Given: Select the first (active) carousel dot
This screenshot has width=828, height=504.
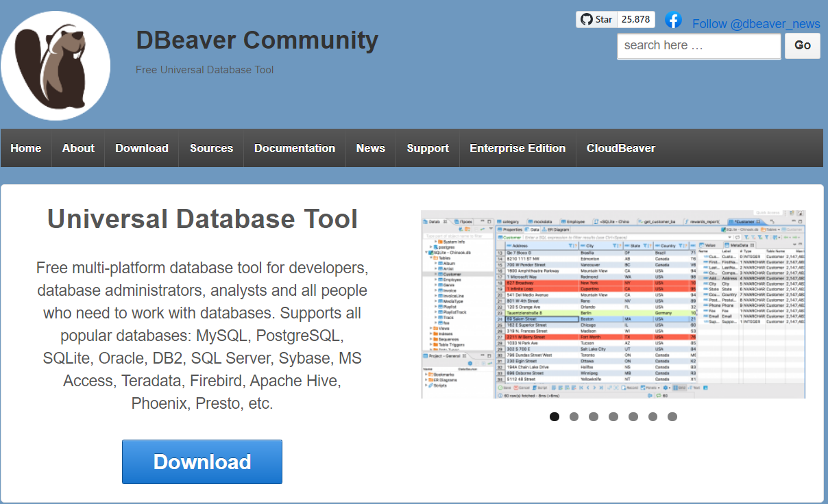Looking at the screenshot, I should coord(555,416).
